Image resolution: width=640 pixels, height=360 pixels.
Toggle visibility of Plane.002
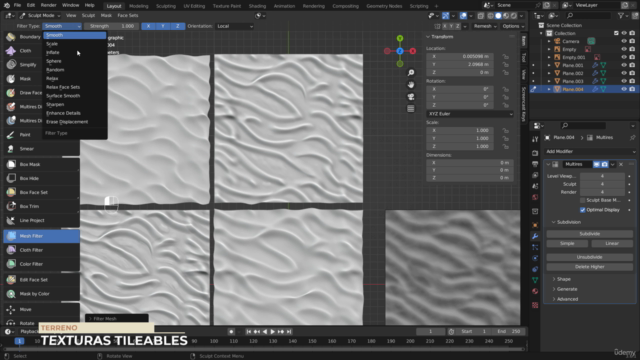(624, 73)
